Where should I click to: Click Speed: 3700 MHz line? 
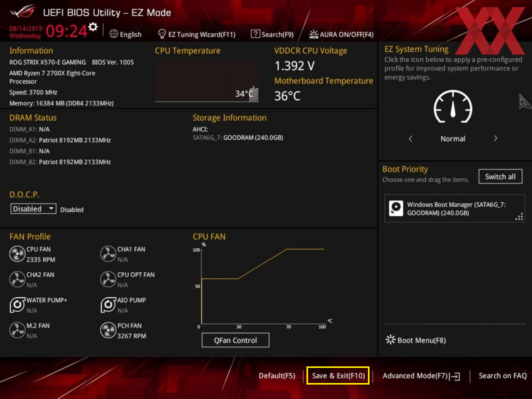coord(33,92)
